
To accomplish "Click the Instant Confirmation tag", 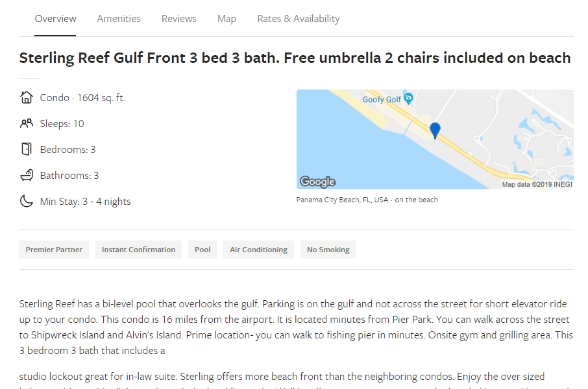I will (x=138, y=250).
